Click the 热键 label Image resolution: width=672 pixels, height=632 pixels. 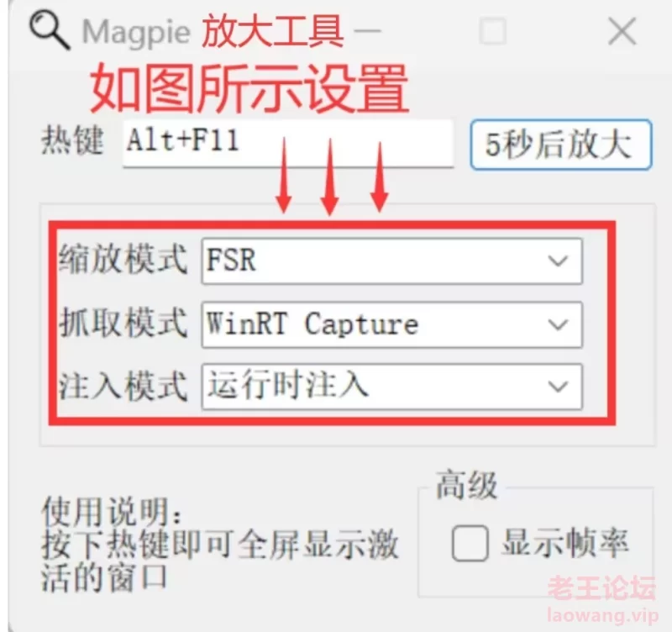pos(72,140)
